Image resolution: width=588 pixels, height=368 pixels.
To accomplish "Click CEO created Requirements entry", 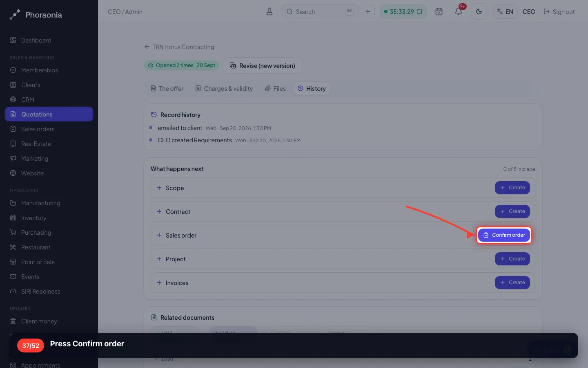I will [195, 140].
